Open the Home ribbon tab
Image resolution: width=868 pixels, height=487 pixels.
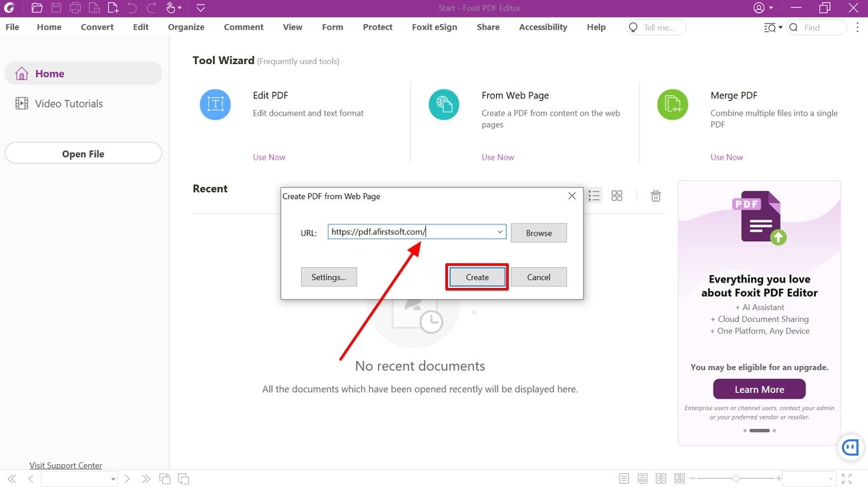point(49,27)
